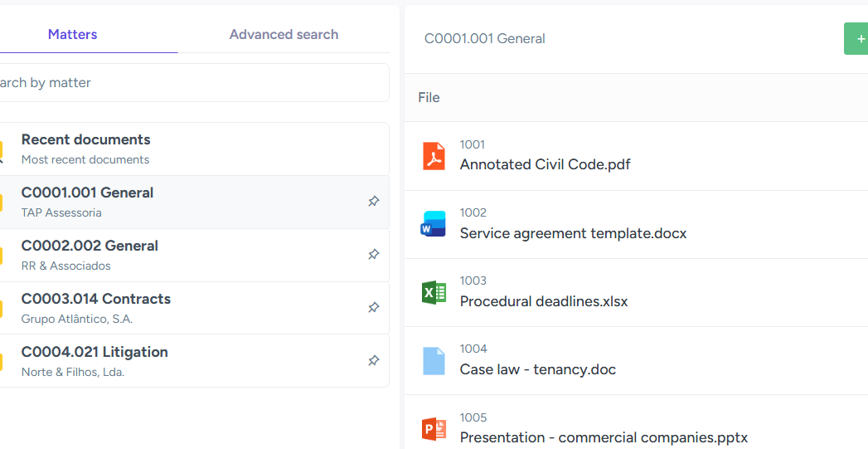The image size is (868, 449).
Task: Open Procedural deadlines.xlsx
Action: click(x=544, y=301)
